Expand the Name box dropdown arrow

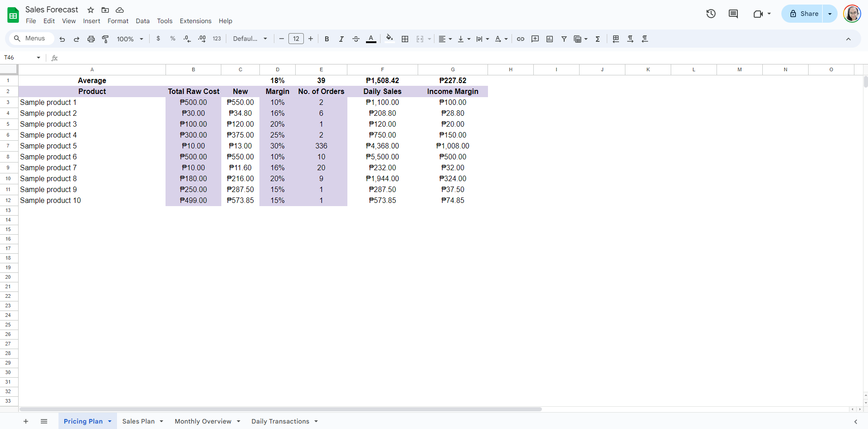[39, 58]
